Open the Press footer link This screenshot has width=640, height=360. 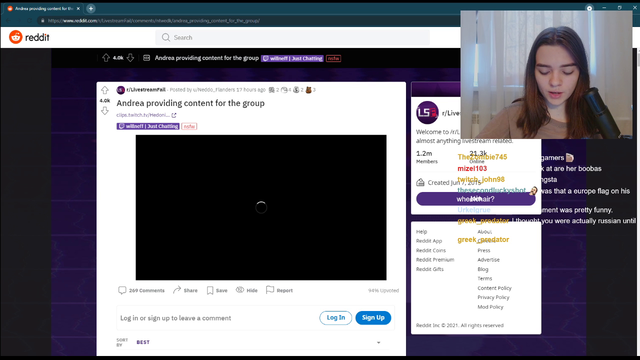[x=484, y=250]
